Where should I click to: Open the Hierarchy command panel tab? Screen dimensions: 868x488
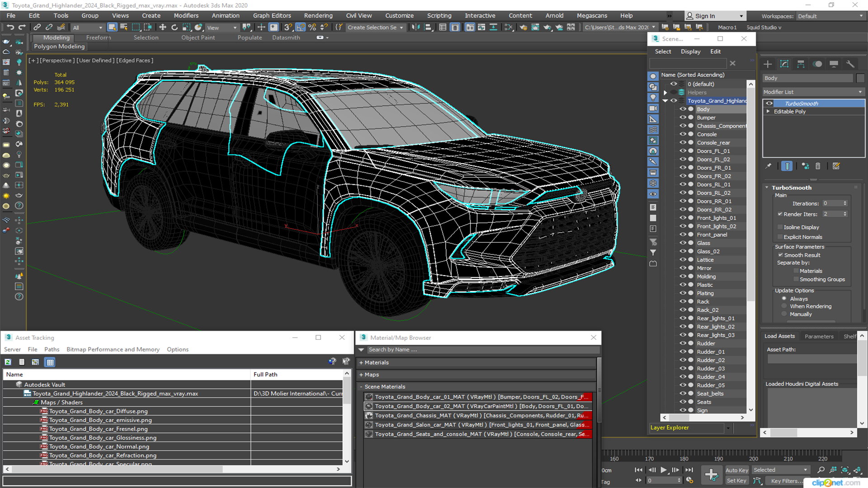coord(801,64)
